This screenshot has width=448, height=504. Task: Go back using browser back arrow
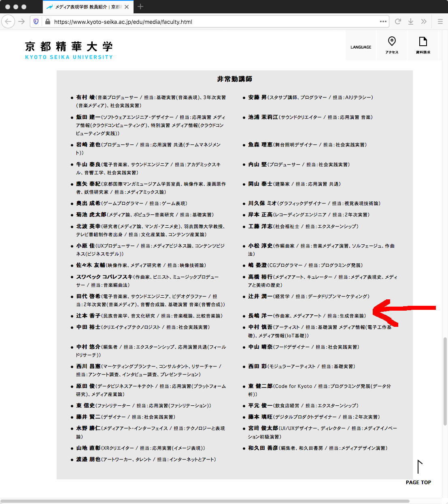point(8,21)
